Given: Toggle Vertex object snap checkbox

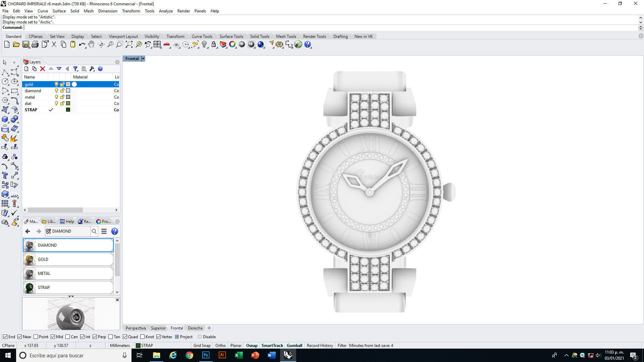Looking at the screenshot, I should coord(158,337).
